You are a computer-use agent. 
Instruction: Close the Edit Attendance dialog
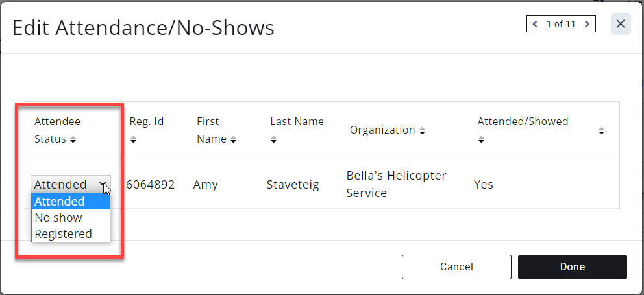coord(621,24)
